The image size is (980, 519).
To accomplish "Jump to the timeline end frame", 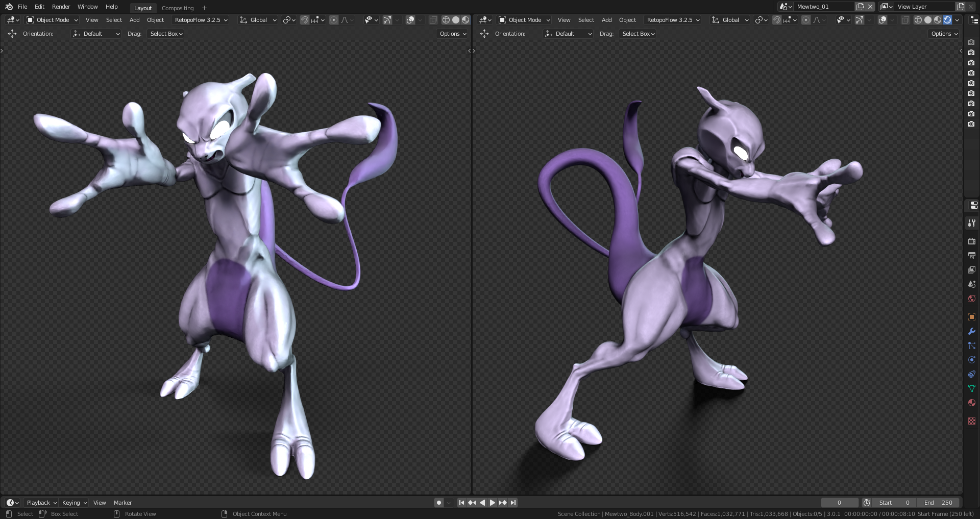I will (513, 503).
